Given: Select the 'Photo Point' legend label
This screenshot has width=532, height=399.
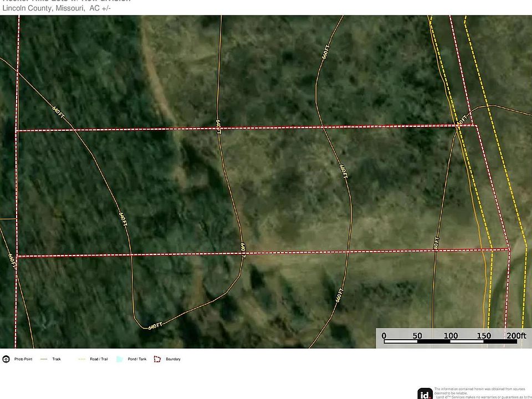Looking at the screenshot, I should click(x=23, y=359).
